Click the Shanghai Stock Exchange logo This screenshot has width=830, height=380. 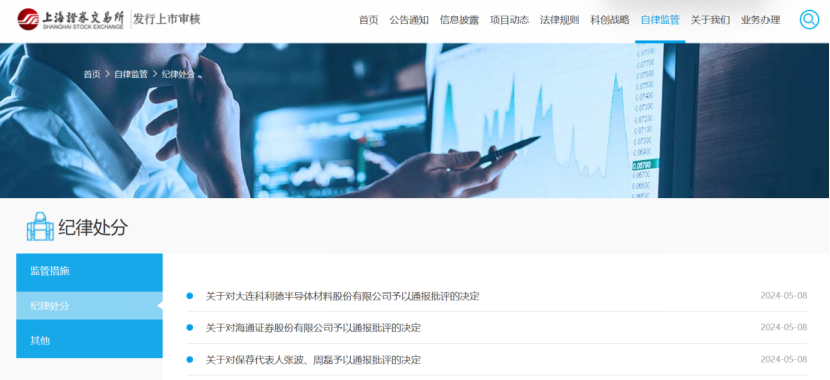[70, 20]
